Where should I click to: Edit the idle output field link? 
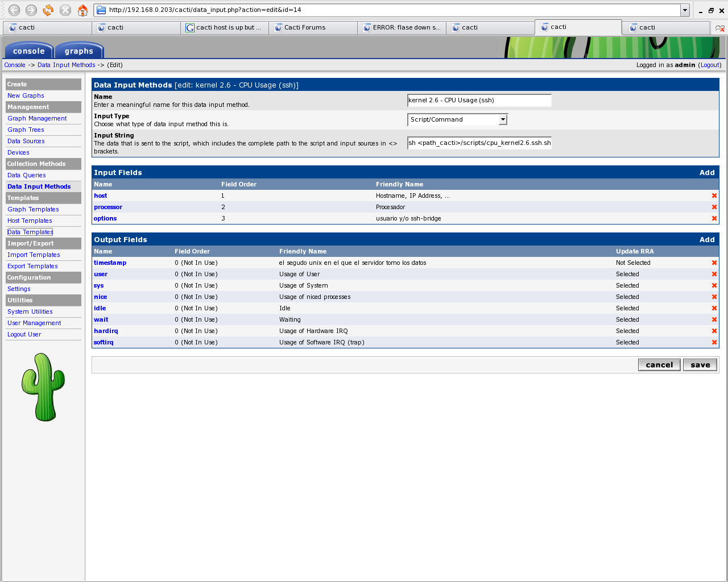(100, 308)
